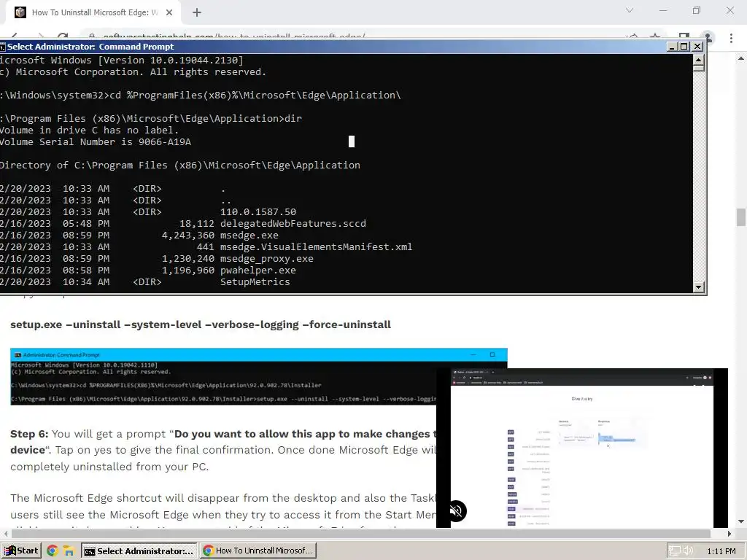
Task: Open File Explorer from taskbar quick launch
Action: tap(69, 551)
